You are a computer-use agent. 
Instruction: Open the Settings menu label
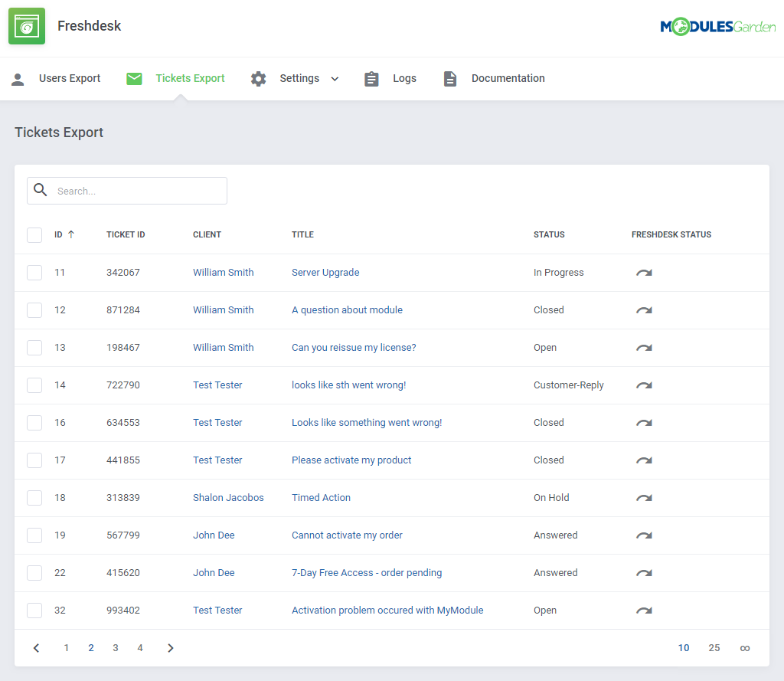(x=299, y=78)
